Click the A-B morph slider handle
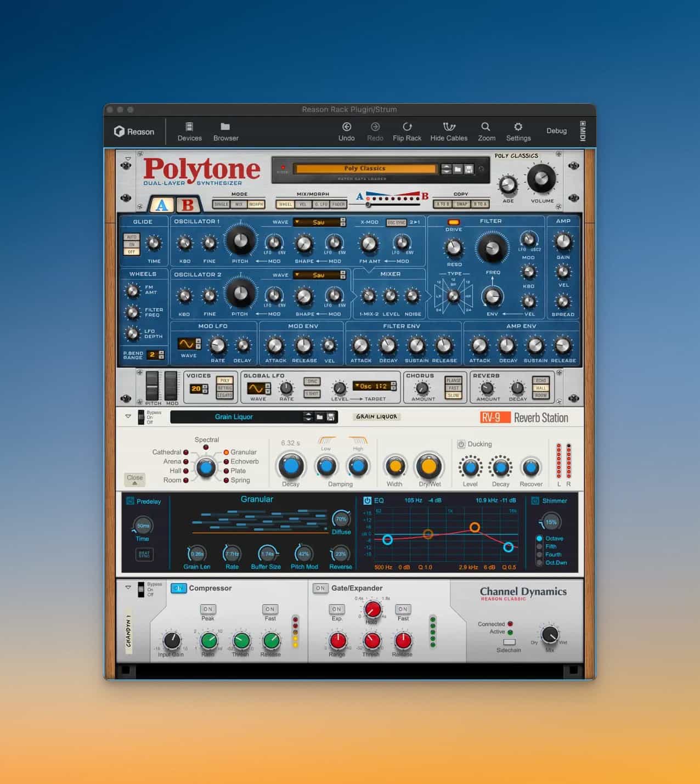The image size is (700, 784). coord(368,205)
